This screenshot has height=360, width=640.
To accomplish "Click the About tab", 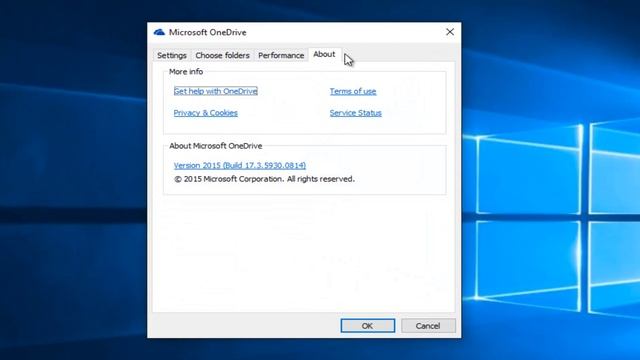I will coord(324,54).
